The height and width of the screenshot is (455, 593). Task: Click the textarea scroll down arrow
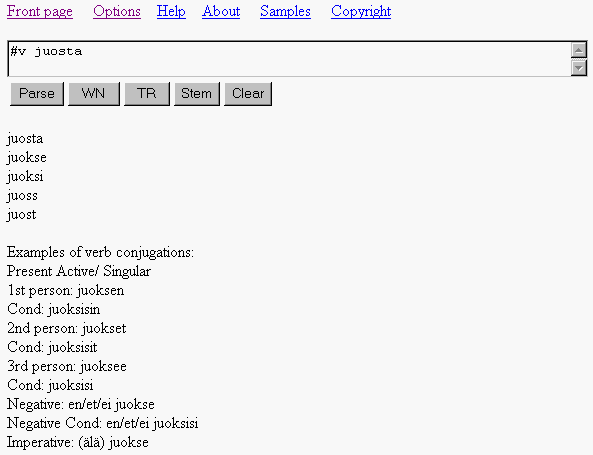click(579, 68)
